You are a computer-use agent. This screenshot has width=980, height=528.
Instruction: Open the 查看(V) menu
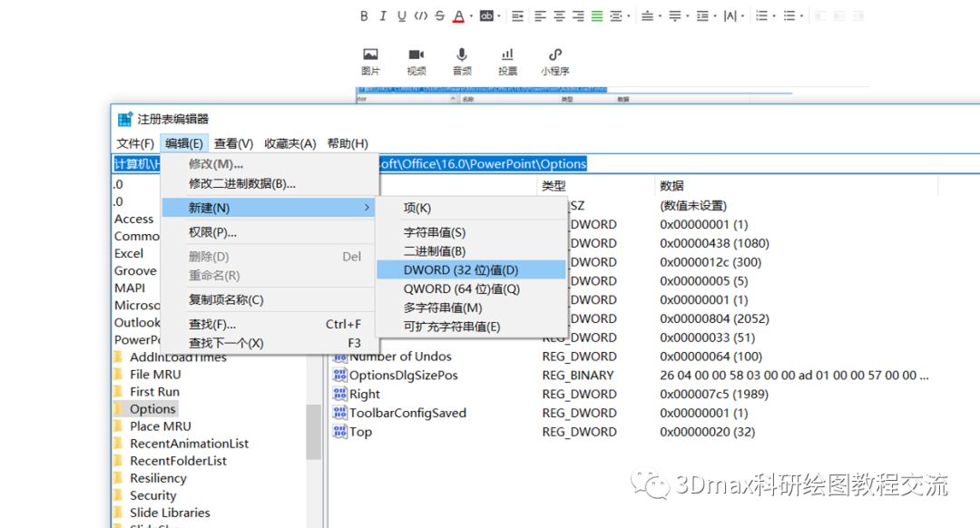(x=233, y=143)
